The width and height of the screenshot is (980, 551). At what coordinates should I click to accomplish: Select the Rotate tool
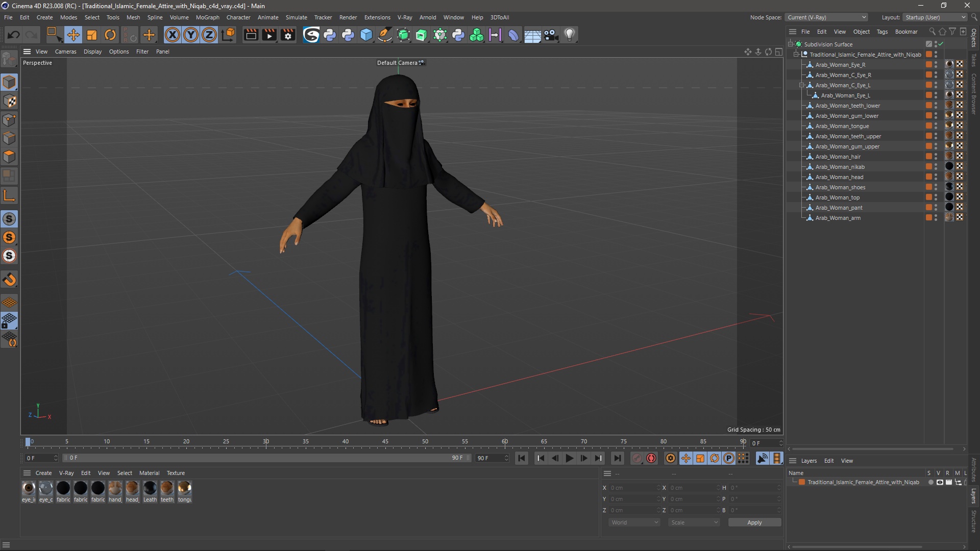[x=110, y=35]
